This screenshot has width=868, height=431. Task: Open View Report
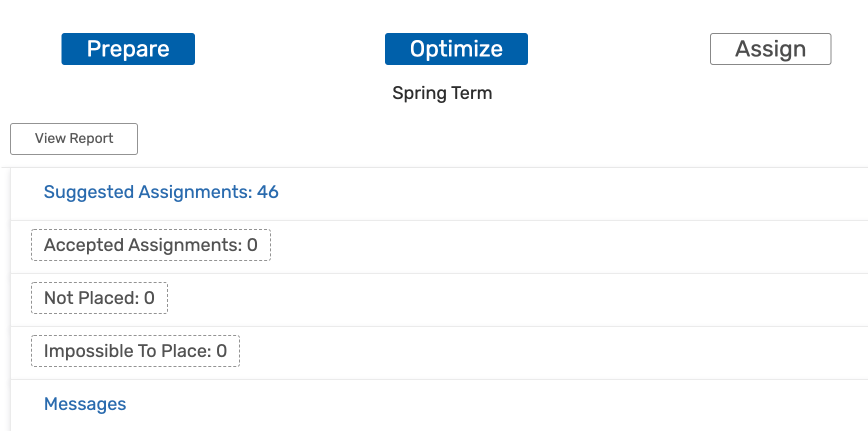click(x=74, y=138)
